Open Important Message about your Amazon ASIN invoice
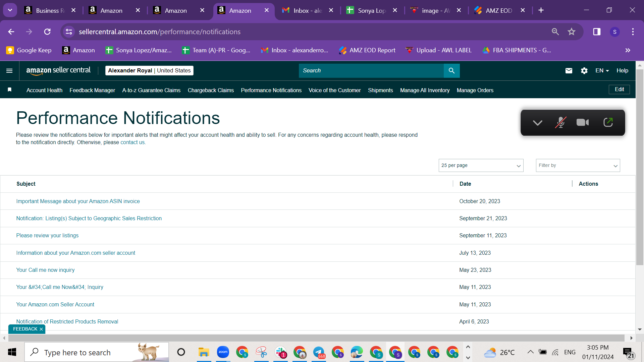The width and height of the screenshot is (644, 362). [78, 201]
